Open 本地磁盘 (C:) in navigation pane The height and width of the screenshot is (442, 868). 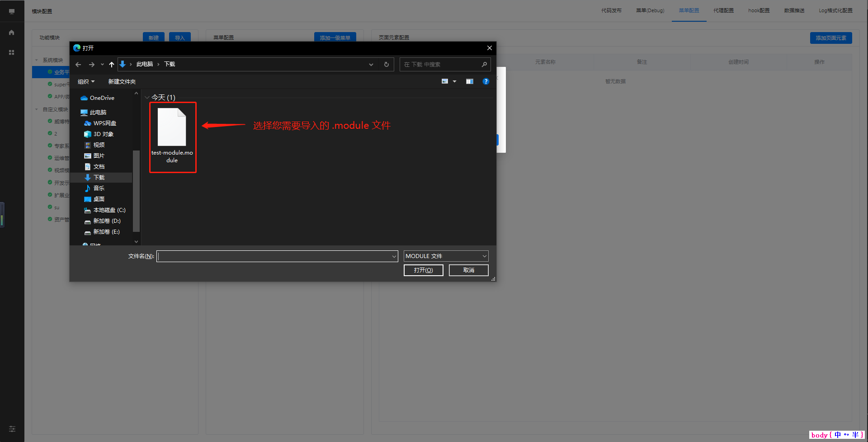109,210
